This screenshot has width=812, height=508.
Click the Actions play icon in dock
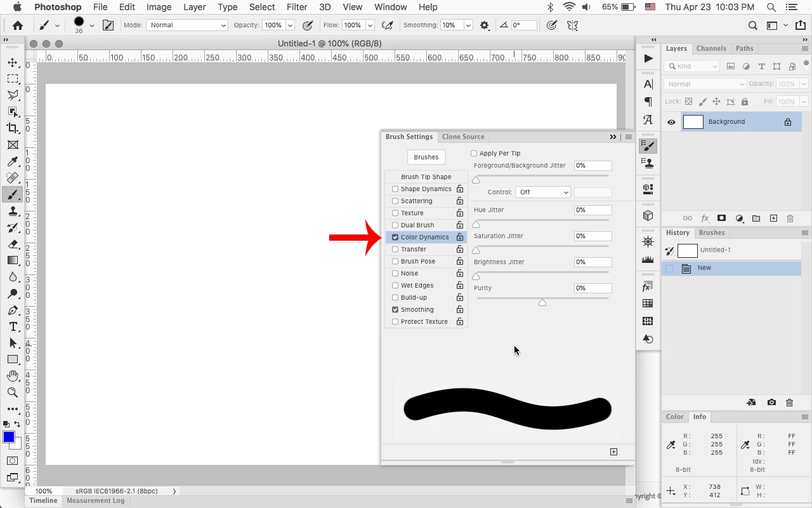[648, 58]
